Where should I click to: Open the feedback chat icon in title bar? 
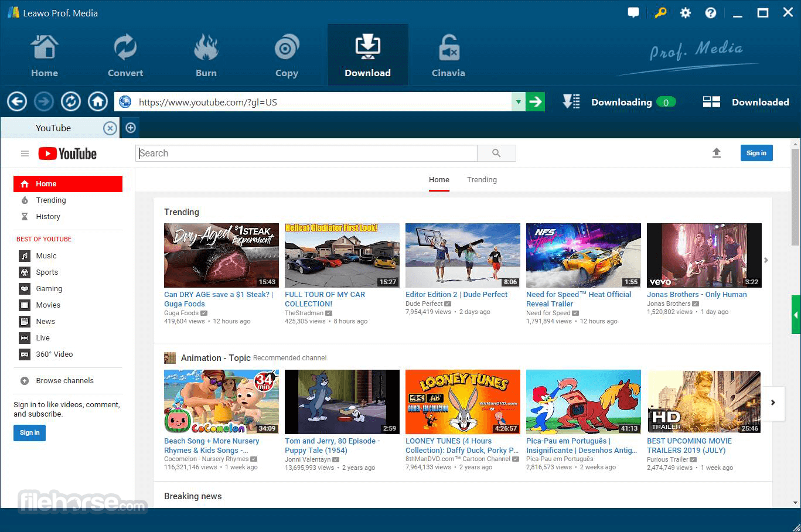coord(633,12)
